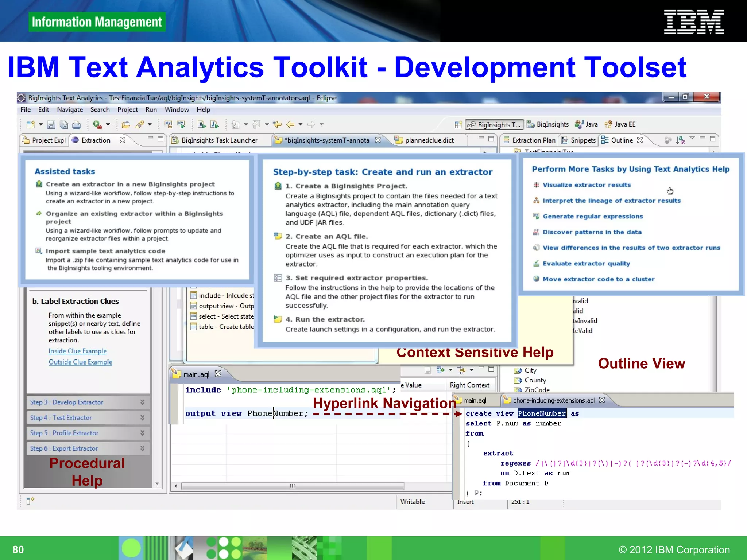Switch to the plannedclue.dict editor tab
This screenshot has height=560, width=747.
point(429,140)
